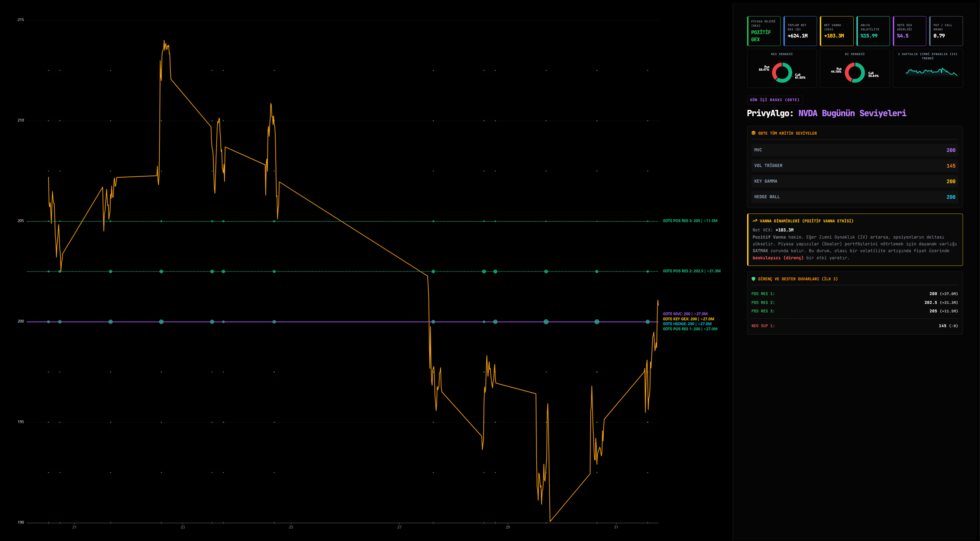Screen dimensions: 980x541
Task: Click the Net Vanna +103.3M card
Action: point(837,31)
